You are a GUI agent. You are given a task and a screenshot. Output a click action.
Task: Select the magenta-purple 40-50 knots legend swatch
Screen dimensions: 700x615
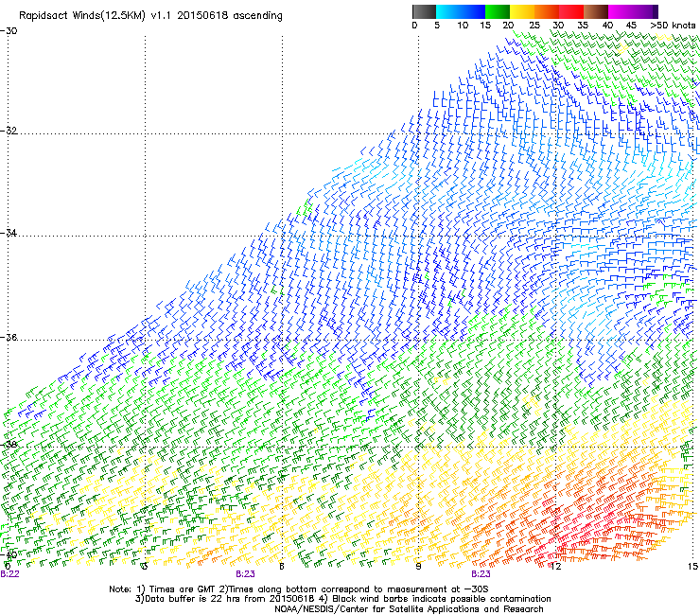[633, 11]
